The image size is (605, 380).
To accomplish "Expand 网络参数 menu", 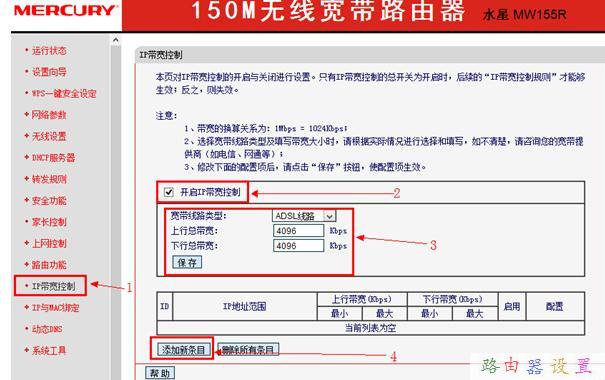I will [49, 115].
